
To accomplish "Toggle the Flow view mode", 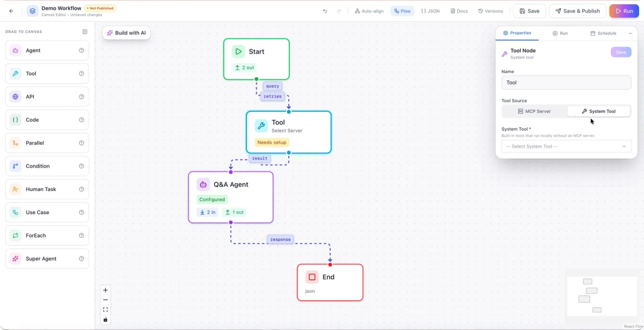I will pos(402,11).
